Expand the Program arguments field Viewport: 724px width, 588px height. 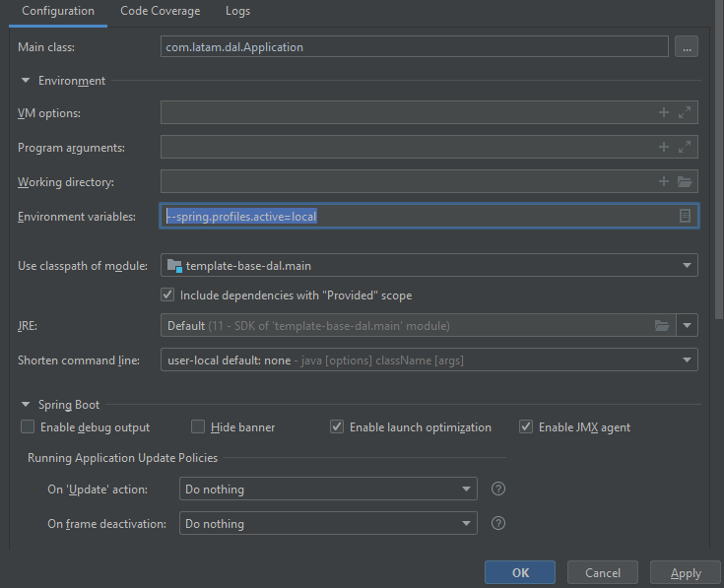point(685,147)
